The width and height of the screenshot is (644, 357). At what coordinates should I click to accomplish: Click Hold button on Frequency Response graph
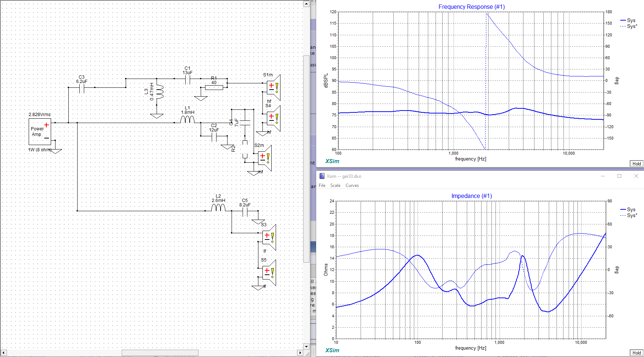(x=637, y=164)
